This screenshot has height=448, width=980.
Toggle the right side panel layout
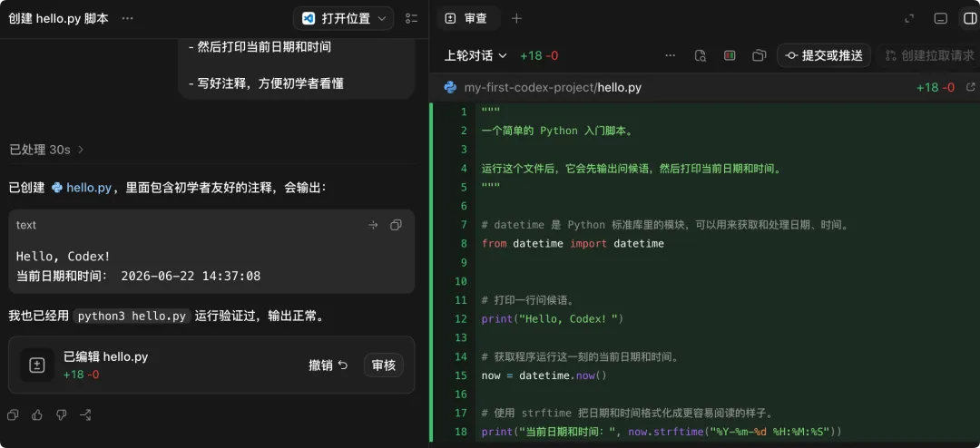pos(970,19)
